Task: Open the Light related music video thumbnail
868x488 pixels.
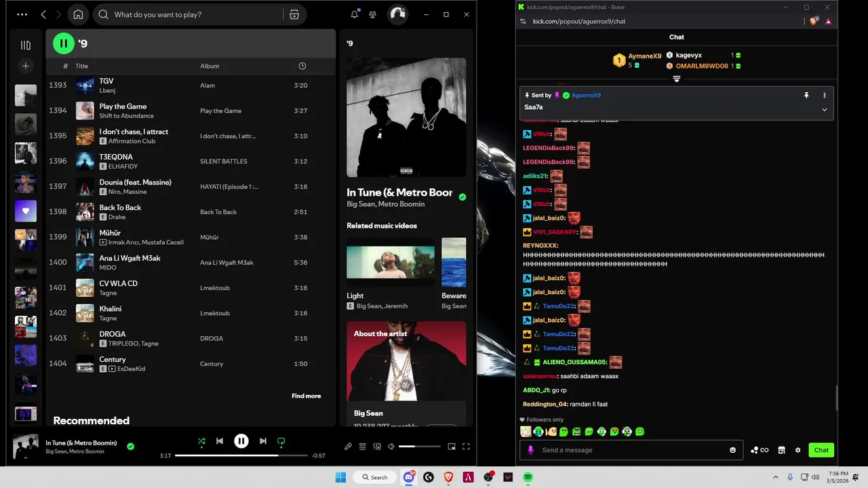Action: click(x=391, y=262)
